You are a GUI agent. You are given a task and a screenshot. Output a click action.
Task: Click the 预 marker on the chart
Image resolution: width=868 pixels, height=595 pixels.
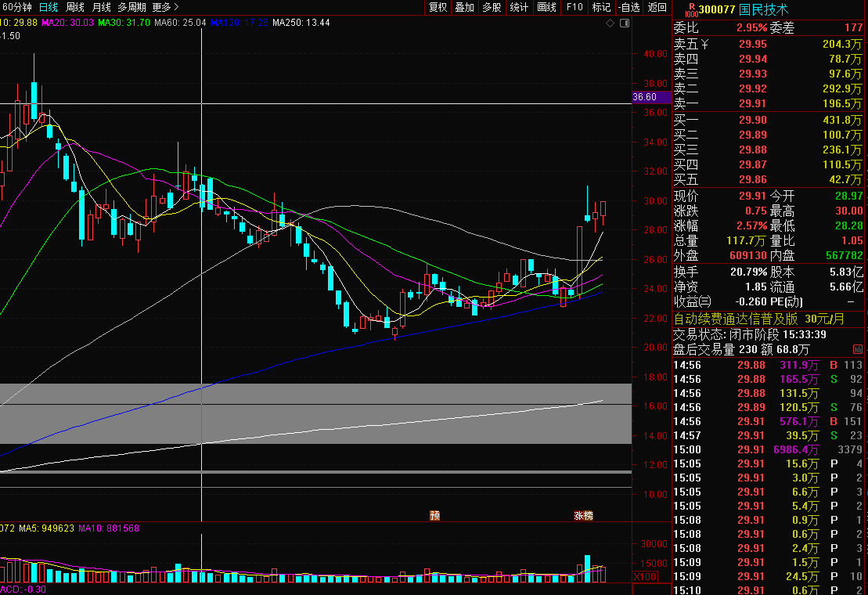click(434, 515)
